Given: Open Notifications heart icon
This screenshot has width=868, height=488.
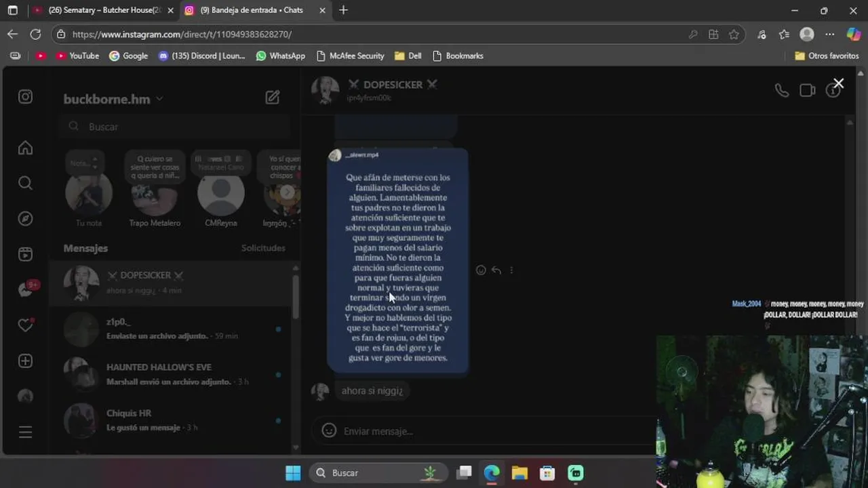Looking at the screenshot, I should (x=25, y=325).
